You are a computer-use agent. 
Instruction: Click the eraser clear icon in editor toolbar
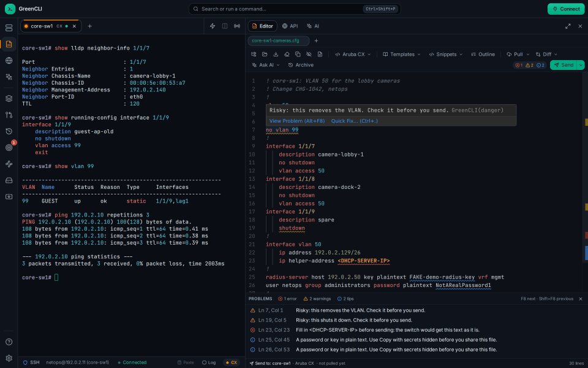click(287, 54)
